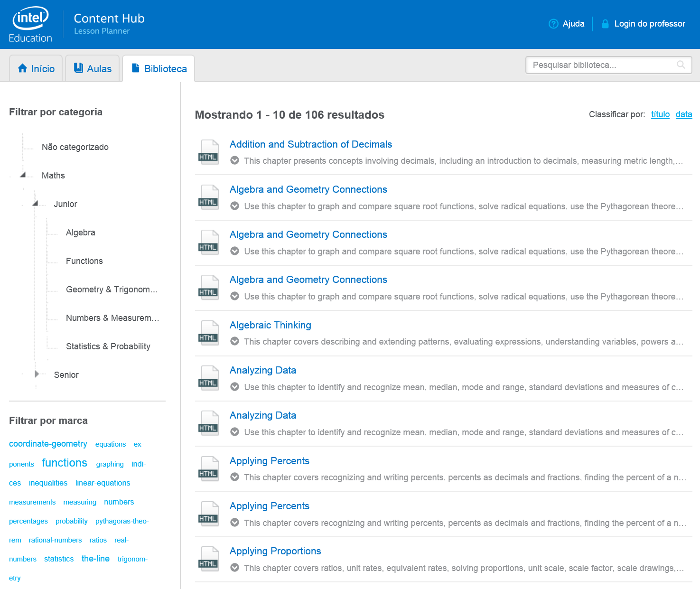This screenshot has height=589, width=700.
Task: Sort results by titulo
Action: [x=660, y=114]
